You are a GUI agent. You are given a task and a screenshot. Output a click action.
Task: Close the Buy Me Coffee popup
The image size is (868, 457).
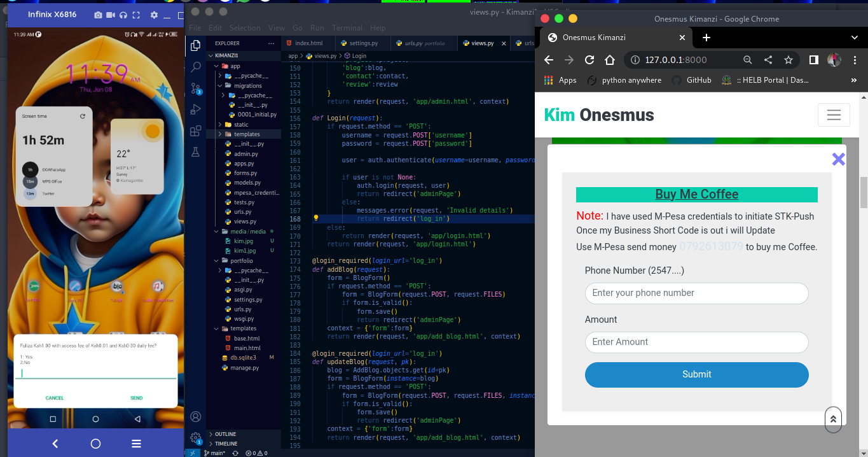(838, 159)
